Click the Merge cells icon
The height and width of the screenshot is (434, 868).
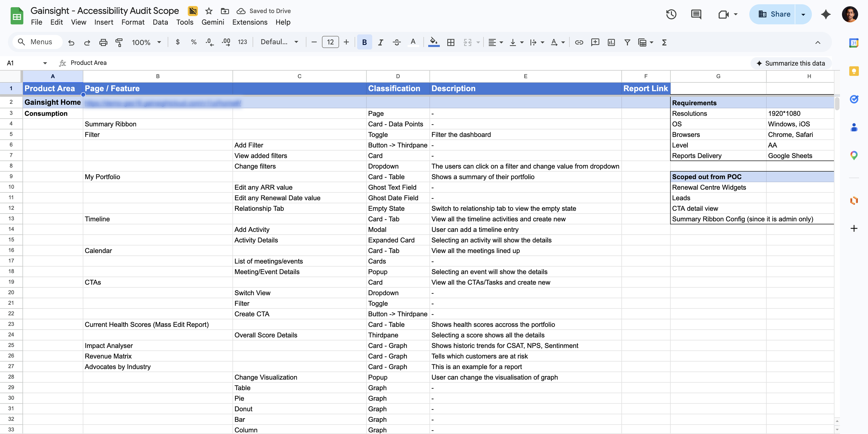tap(467, 42)
